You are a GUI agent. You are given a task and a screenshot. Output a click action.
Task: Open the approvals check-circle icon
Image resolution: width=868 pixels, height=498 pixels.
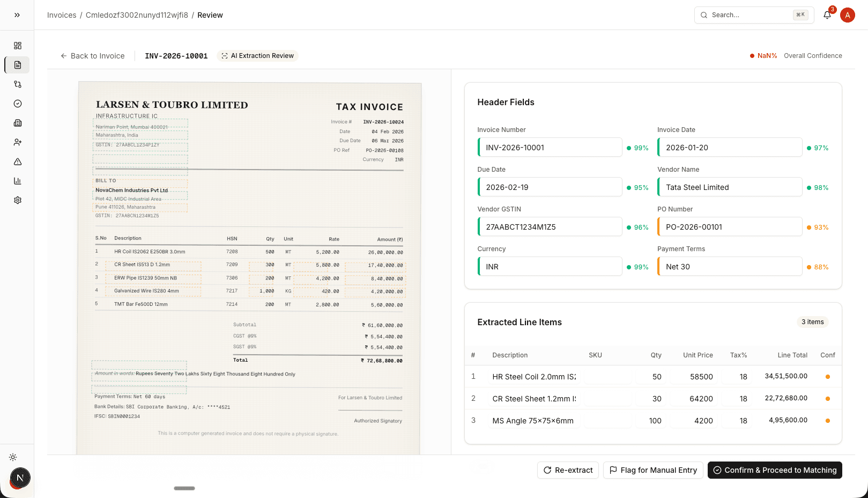[x=17, y=104]
